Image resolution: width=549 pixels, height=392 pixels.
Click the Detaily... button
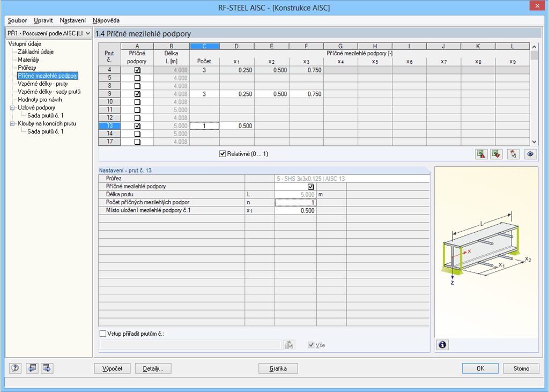[x=153, y=368]
